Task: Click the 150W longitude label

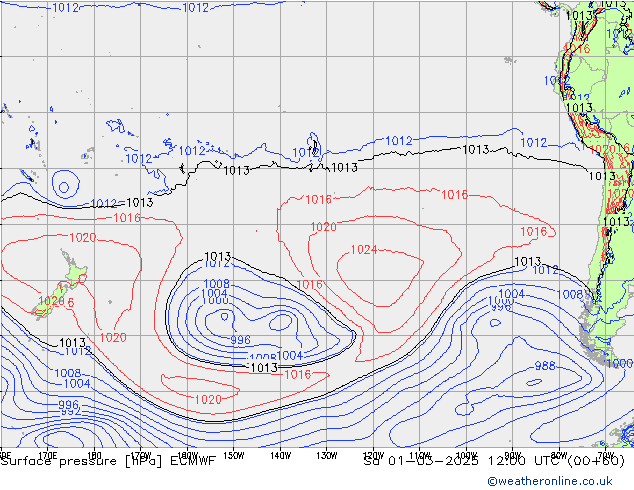Action: 234,455
